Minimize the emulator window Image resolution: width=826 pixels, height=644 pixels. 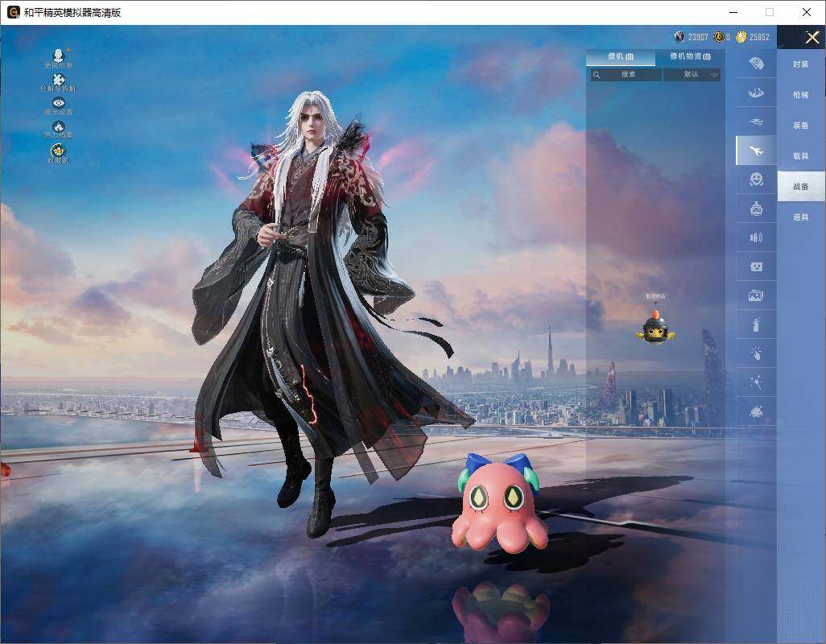pos(733,12)
